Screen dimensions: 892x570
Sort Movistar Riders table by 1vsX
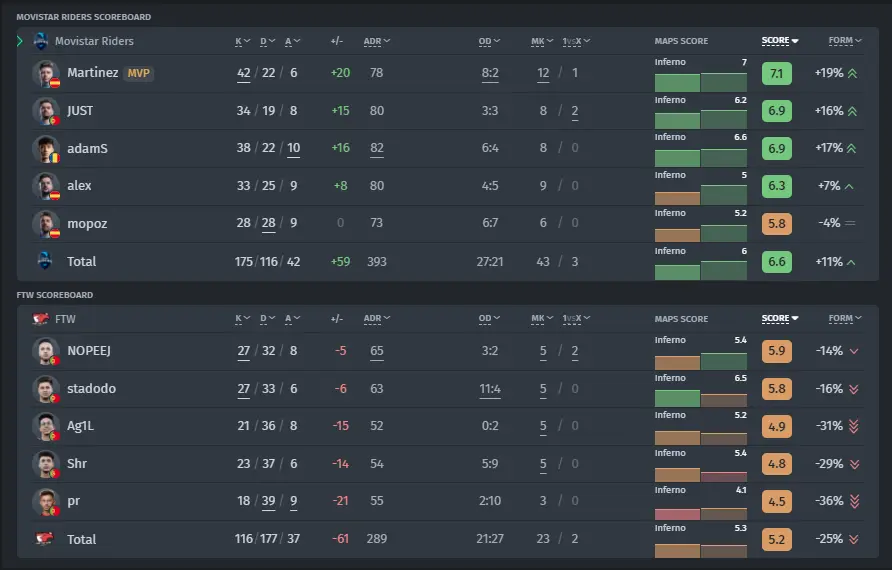pos(576,41)
